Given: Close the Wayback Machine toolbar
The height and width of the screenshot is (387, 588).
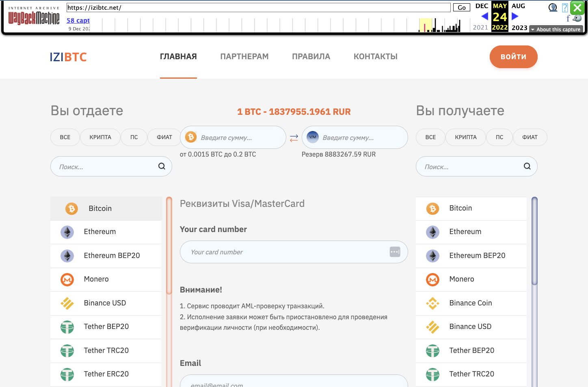Looking at the screenshot, I should point(577,8).
